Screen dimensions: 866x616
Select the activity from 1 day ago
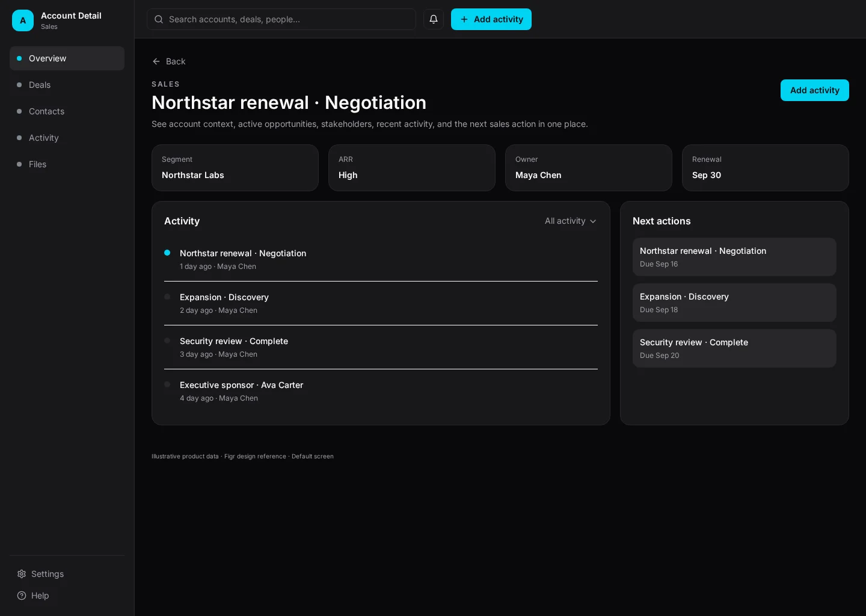(381, 259)
